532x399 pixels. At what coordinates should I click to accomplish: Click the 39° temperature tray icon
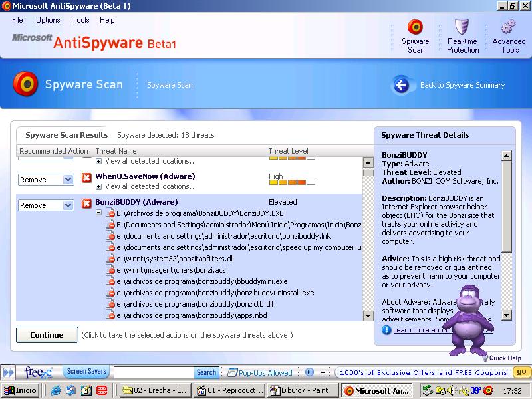tap(475, 390)
